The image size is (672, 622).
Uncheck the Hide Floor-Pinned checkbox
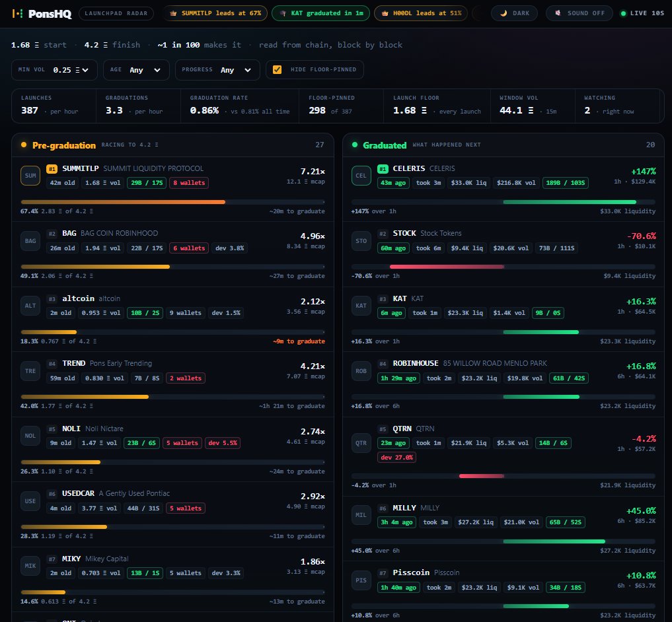[x=278, y=69]
